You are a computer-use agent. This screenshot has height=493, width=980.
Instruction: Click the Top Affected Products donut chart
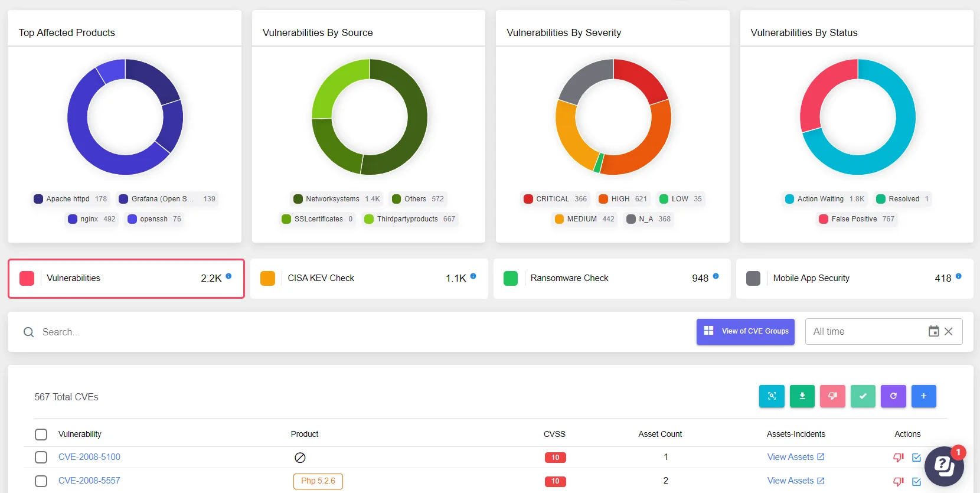[125, 117]
